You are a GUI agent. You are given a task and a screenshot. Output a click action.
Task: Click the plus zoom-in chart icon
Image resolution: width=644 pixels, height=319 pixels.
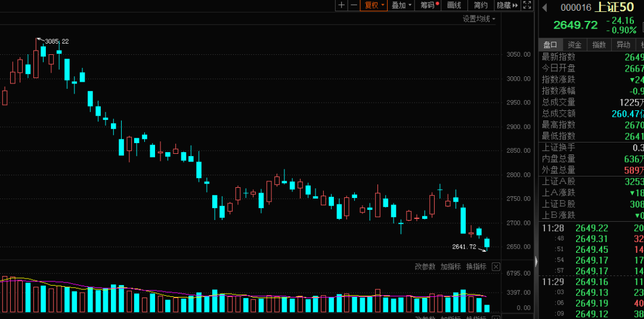[x=342, y=5]
